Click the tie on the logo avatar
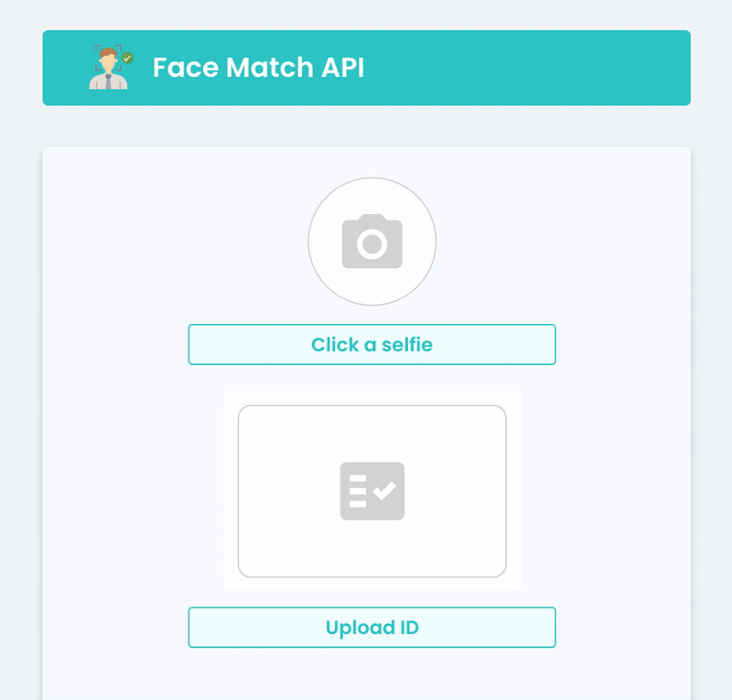This screenshot has width=732, height=700. pyautogui.click(x=108, y=82)
